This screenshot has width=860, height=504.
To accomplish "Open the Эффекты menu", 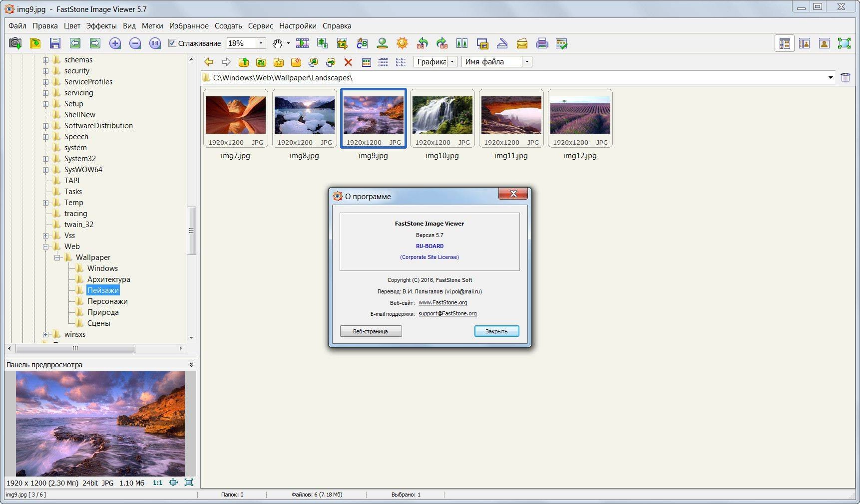I will pyautogui.click(x=101, y=26).
